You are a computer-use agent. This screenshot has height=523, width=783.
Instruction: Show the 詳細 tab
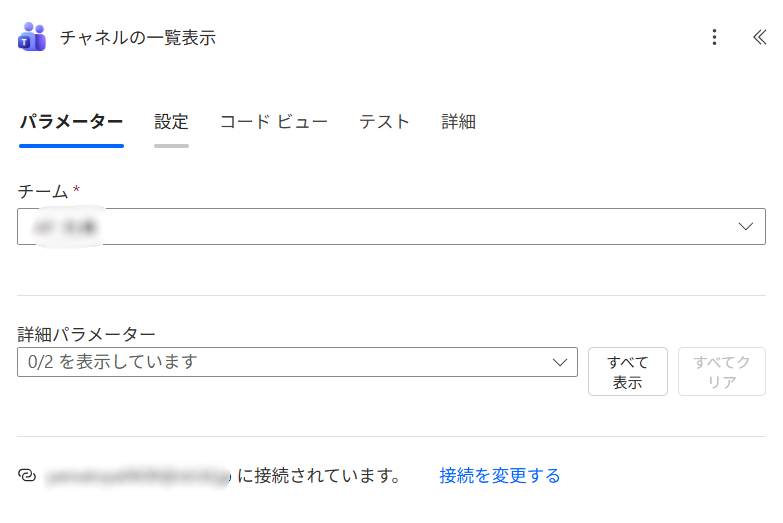(458, 122)
